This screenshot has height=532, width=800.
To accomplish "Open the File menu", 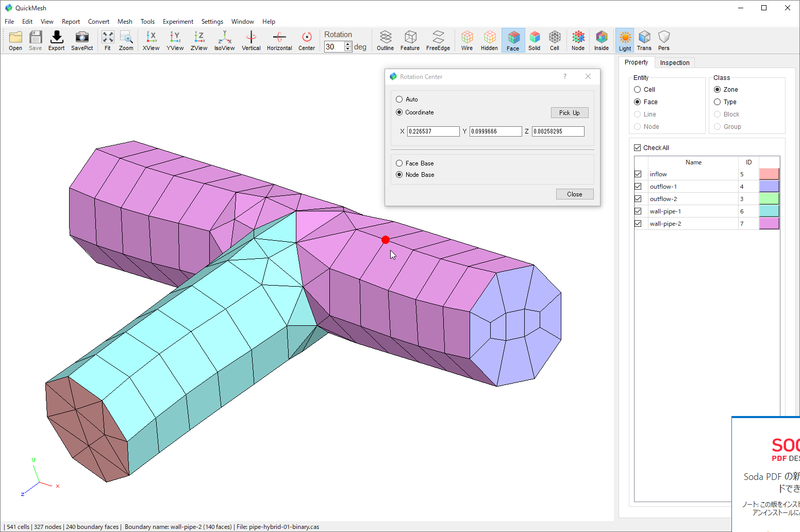I will (x=9, y=22).
